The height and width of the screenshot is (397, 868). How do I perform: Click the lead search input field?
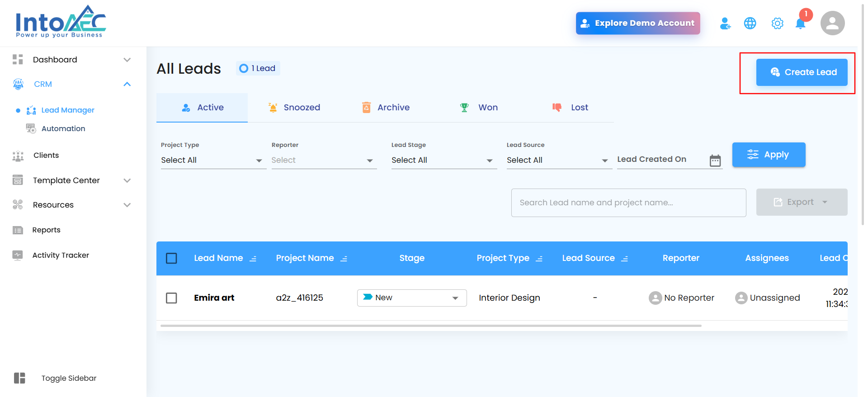(x=628, y=203)
